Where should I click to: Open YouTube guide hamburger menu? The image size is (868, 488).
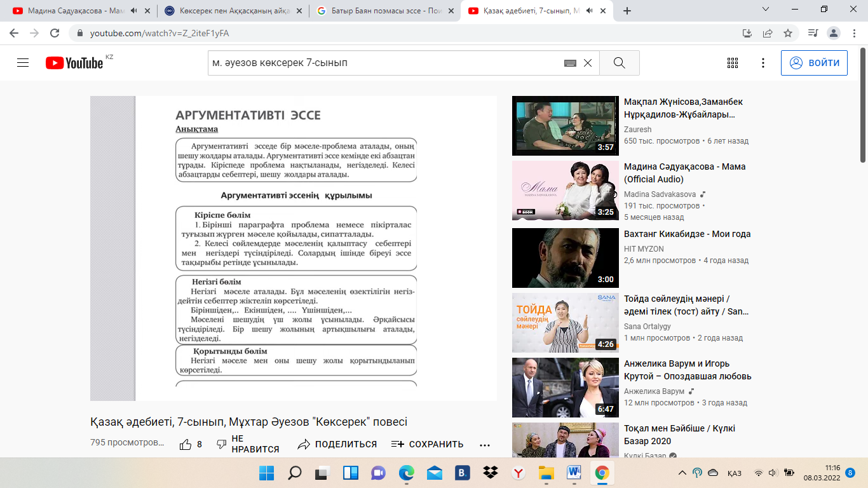click(24, 63)
